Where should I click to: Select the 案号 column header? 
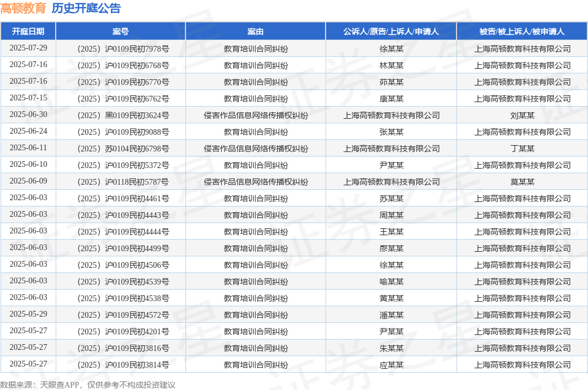121,32
